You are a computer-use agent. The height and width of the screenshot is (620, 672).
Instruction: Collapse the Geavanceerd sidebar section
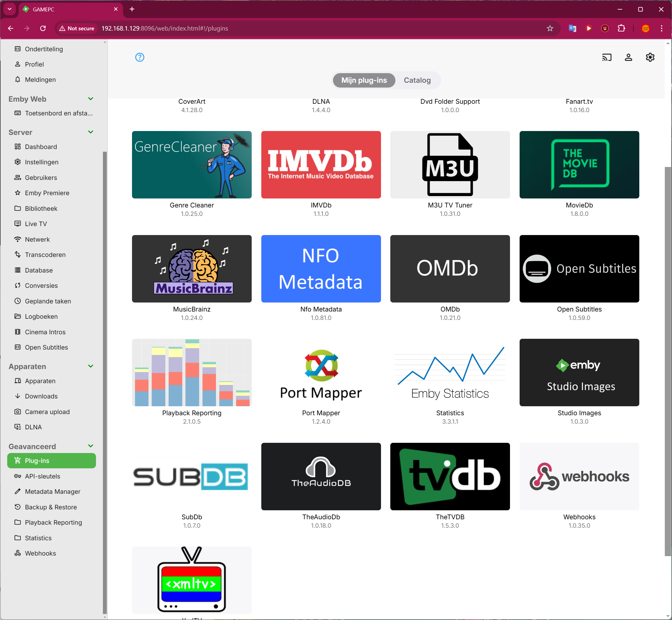pyautogui.click(x=90, y=446)
